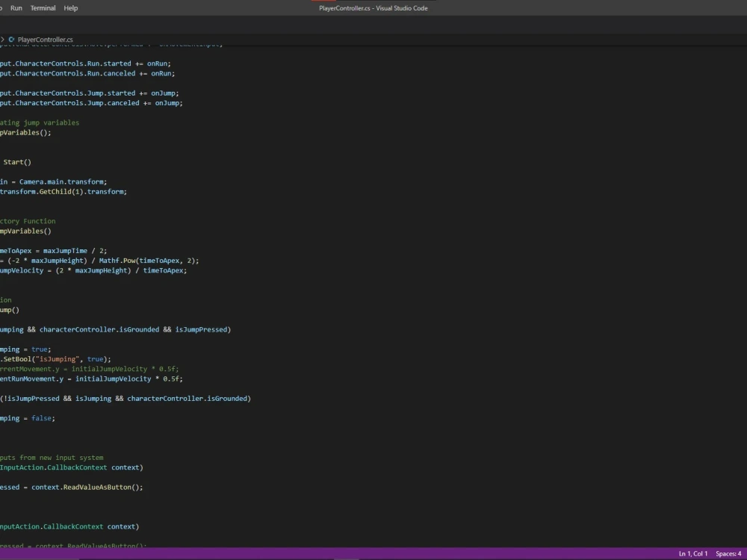Click Camera.main.transform line

click(53, 181)
